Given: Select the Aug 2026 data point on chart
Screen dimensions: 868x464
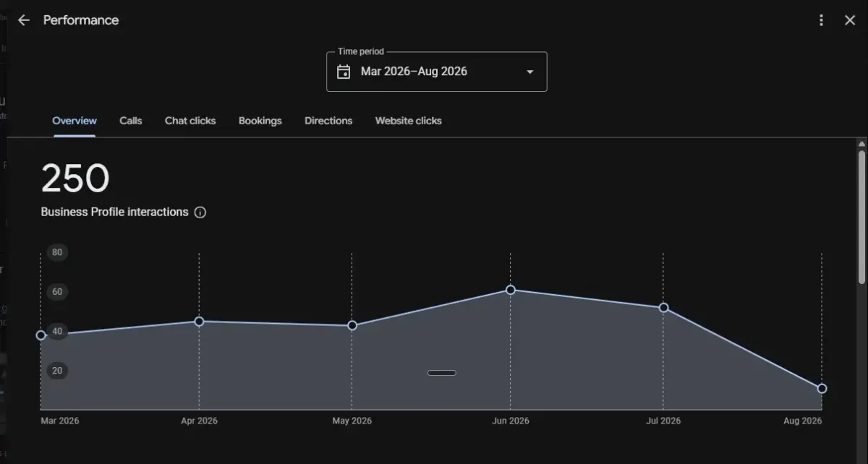Looking at the screenshot, I should [x=822, y=389].
